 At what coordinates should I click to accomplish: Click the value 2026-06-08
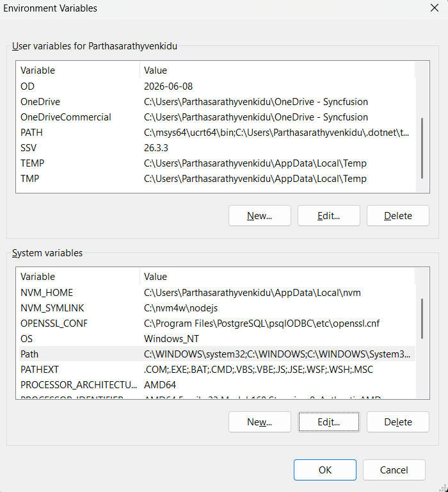point(168,86)
